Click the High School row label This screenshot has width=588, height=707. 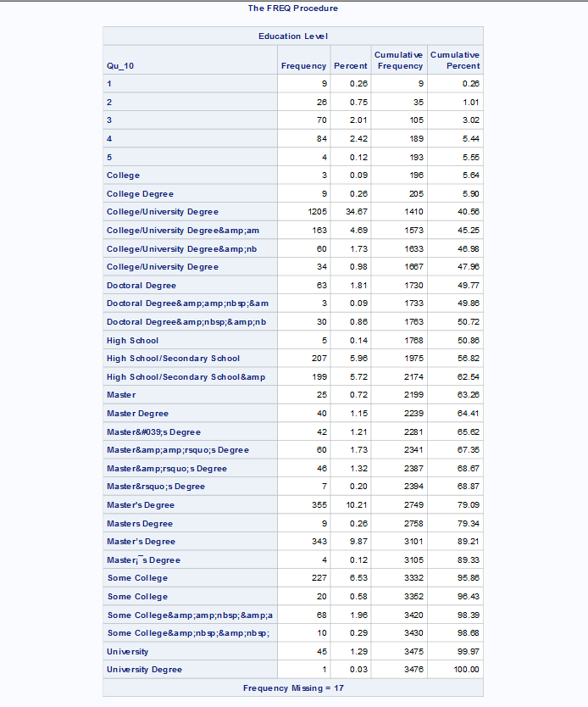tap(132, 341)
